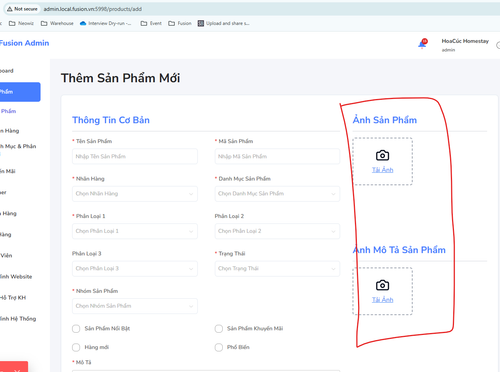Open the Mục & Phân sidebar item
Viewport: 500px width, 372px height.
[x=18, y=146]
